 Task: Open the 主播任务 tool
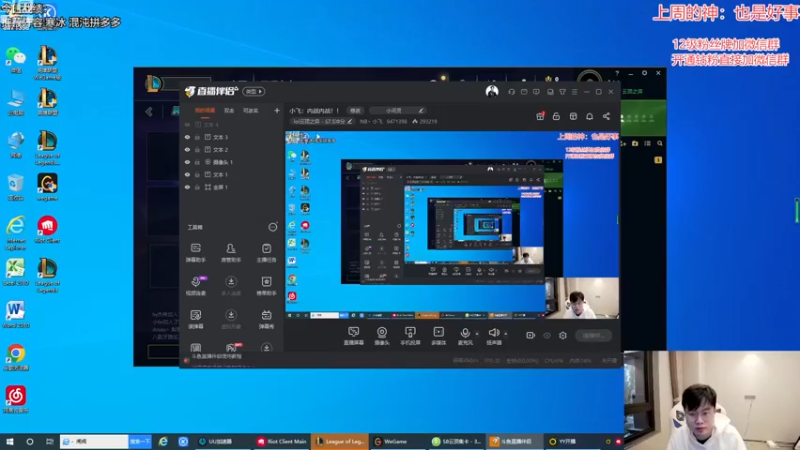[266, 253]
